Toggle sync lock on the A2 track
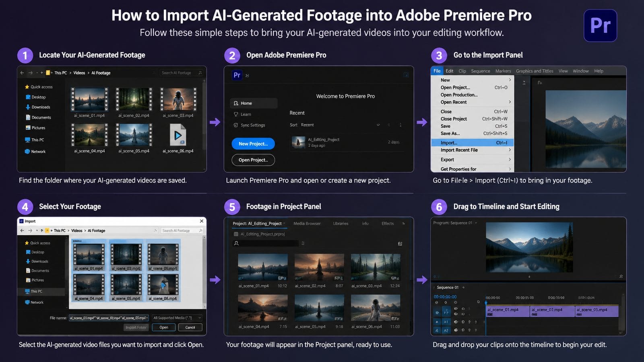Image resolution: width=644 pixels, height=362 pixels. click(x=463, y=330)
